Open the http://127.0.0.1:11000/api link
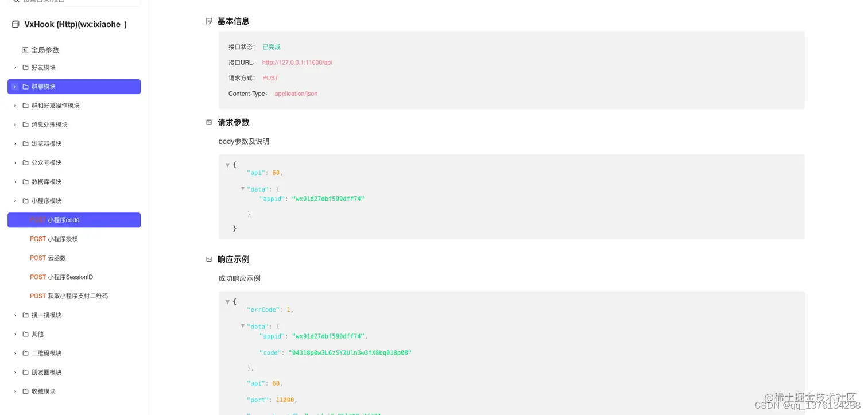868x415 pixels. pyautogui.click(x=297, y=63)
